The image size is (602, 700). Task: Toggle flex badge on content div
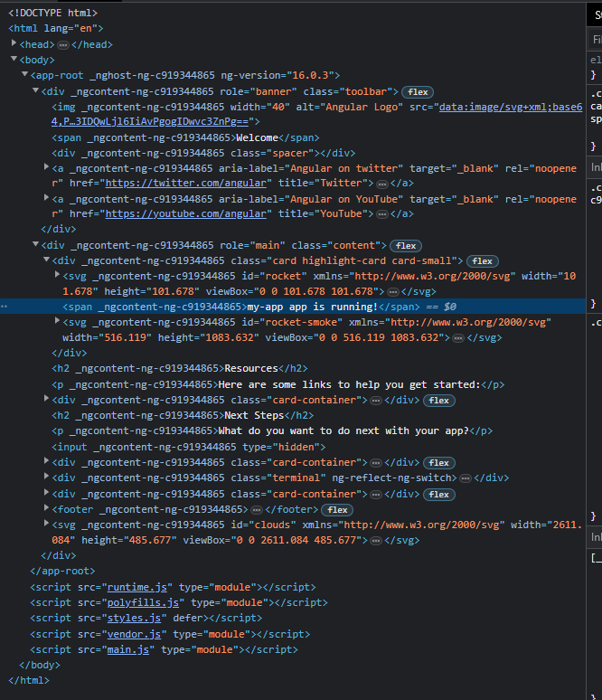coord(406,246)
